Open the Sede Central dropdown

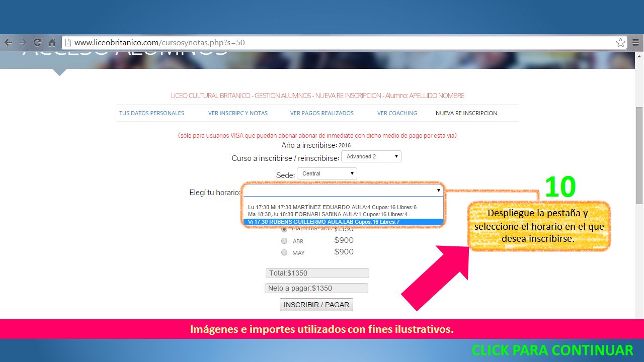pyautogui.click(x=327, y=173)
